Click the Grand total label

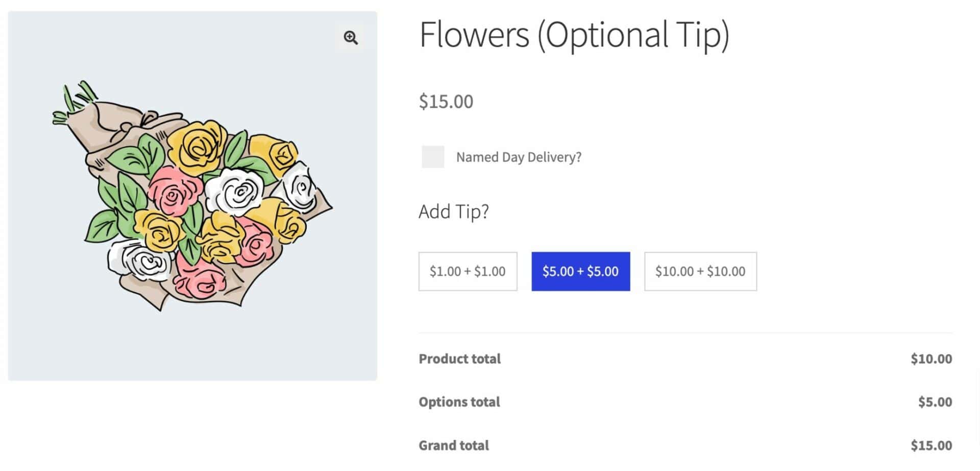click(x=454, y=445)
